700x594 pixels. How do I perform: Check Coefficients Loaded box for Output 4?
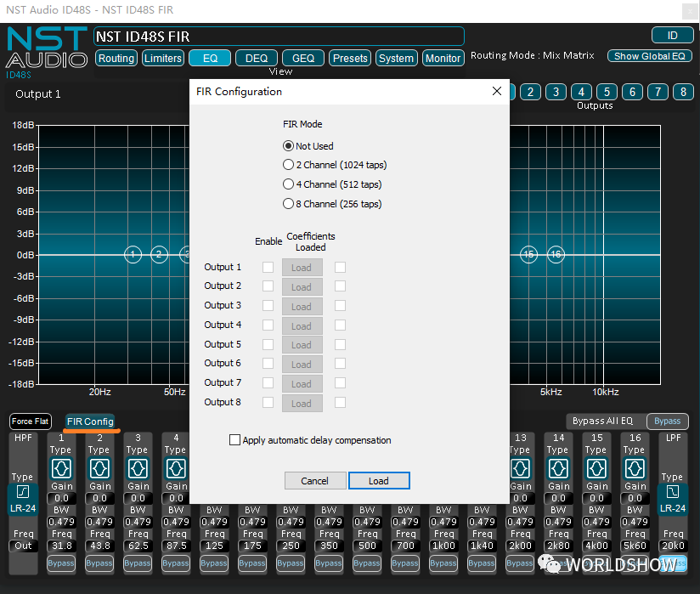(x=340, y=325)
